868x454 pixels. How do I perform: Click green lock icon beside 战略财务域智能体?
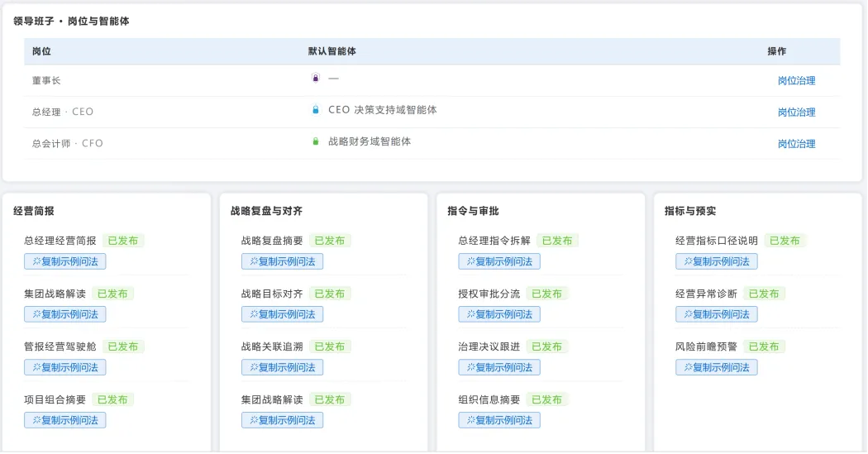[316, 141]
